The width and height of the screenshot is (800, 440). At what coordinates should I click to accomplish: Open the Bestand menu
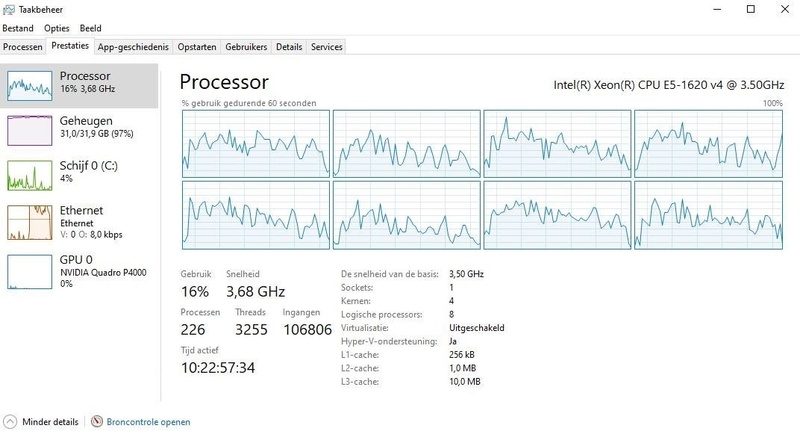click(x=19, y=27)
